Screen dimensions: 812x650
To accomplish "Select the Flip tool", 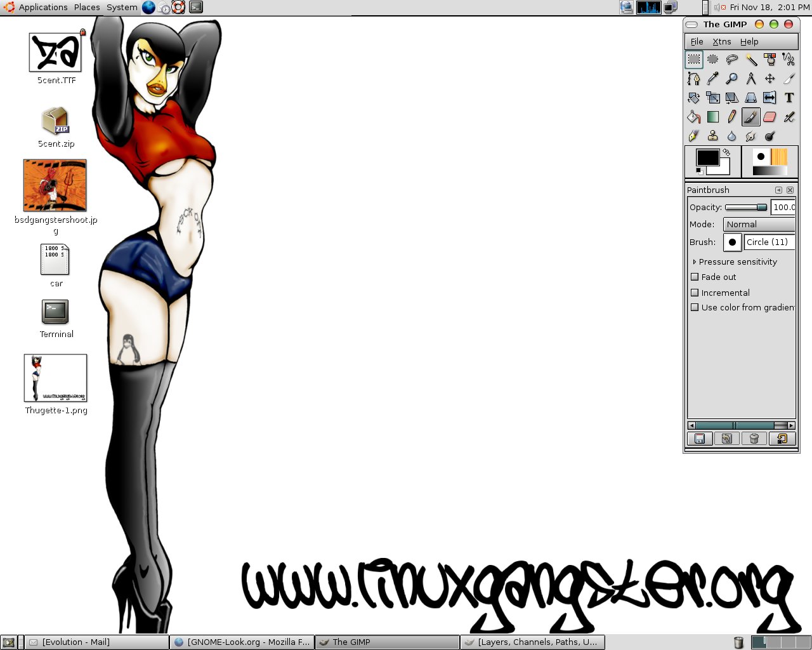I will pos(770,98).
